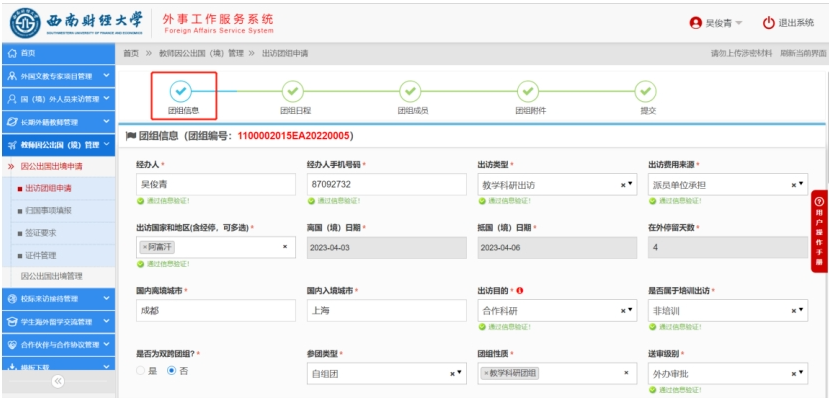Image resolution: width=829 pixels, height=405 pixels.
Task: Select 否 radio for 是否为双跨团组
Action: tap(171, 371)
